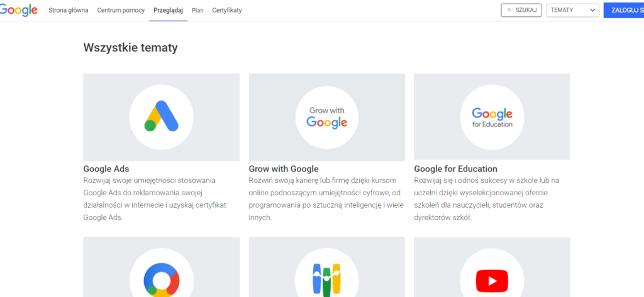Click the description starting 'Rozwijaj swoje umiejętności stosowania'

(x=155, y=199)
